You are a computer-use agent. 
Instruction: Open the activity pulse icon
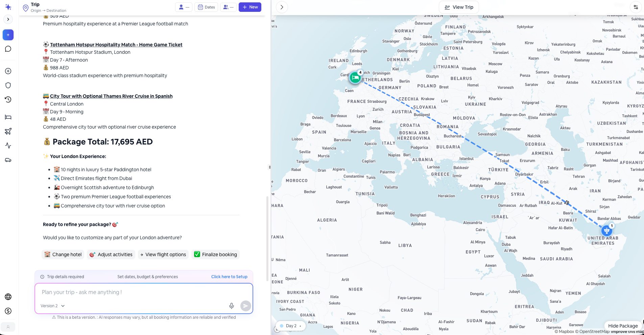coord(8,146)
